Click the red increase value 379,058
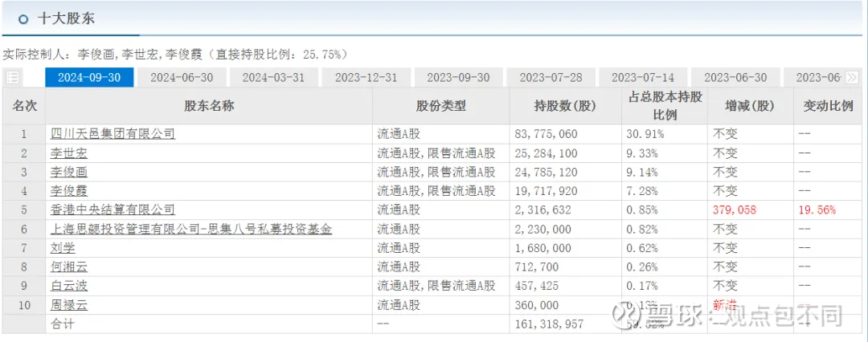Screen dimensions: 868x342 (x=735, y=210)
